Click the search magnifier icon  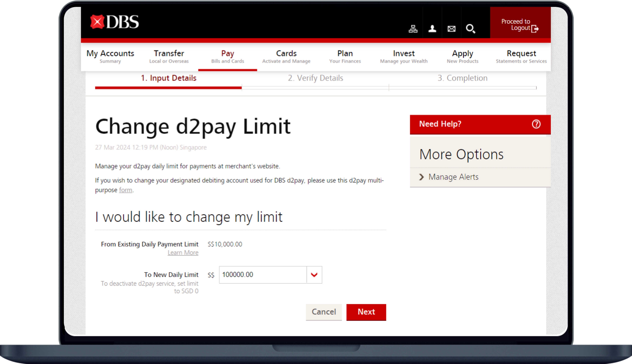(x=470, y=29)
